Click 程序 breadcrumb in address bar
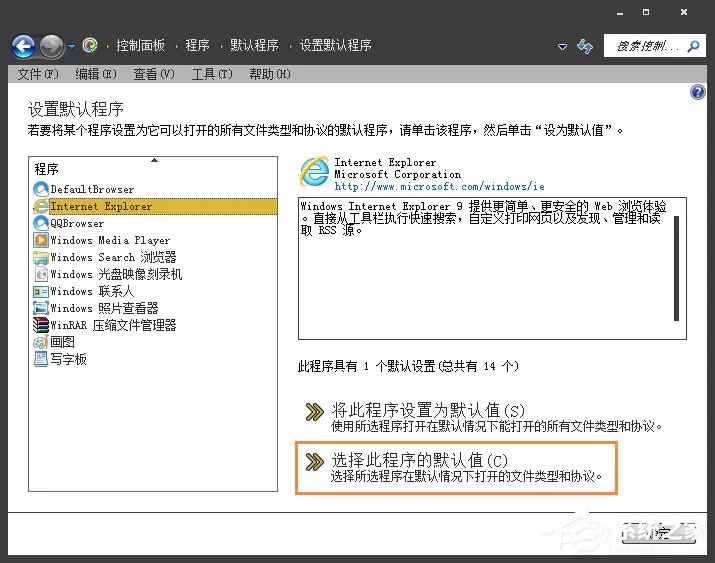This screenshot has height=563, width=715. [197, 45]
